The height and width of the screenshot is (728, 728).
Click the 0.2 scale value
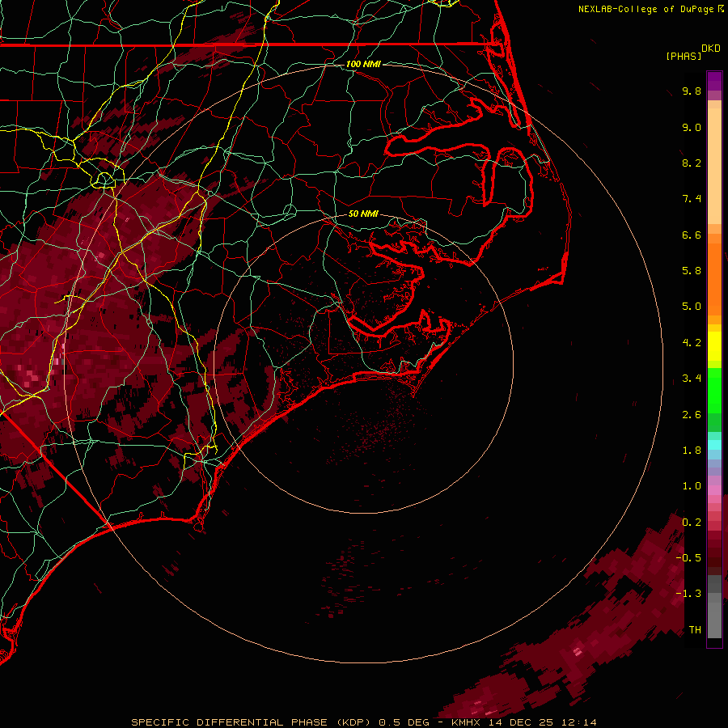point(692,523)
